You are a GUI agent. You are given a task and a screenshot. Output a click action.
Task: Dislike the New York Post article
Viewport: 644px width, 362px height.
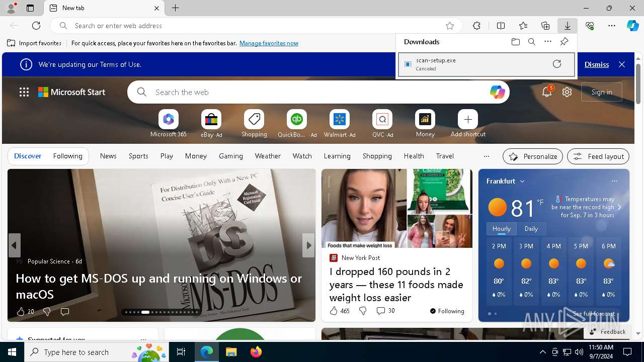tap(363, 311)
